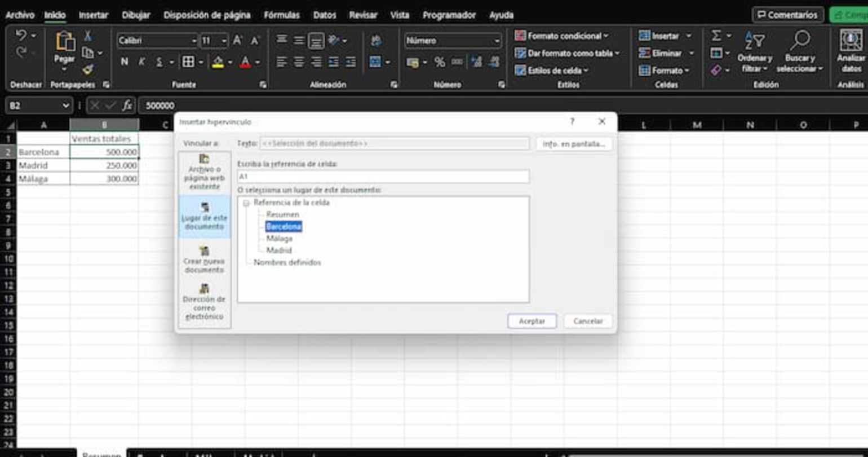Click the Format Painter brush icon
Viewport: 868px width, 457px height.
tap(88, 69)
